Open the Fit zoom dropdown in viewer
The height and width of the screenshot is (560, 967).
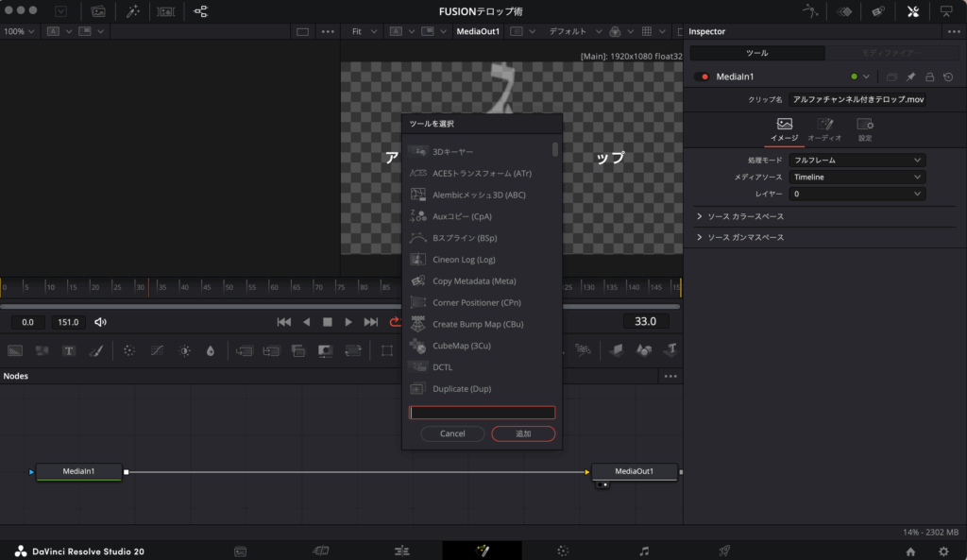tap(364, 31)
